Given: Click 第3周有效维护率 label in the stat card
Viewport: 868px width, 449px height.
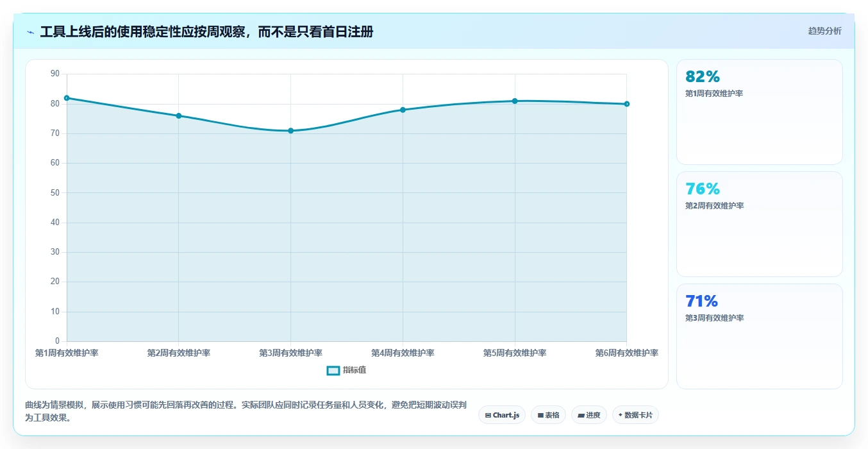Looking at the screenshot, I should [714, 318].
